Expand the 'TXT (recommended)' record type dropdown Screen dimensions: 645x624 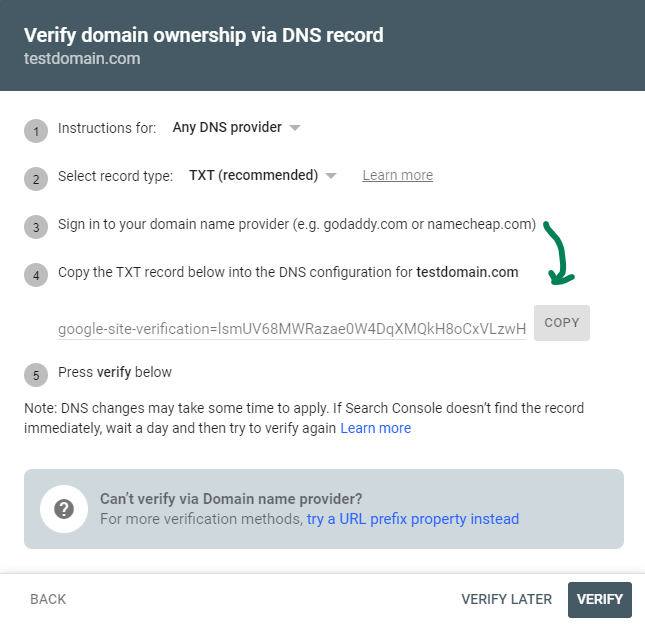pos(262,176)
